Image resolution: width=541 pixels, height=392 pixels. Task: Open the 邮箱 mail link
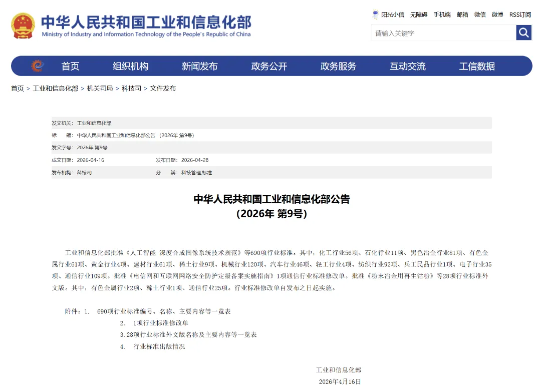462,15
